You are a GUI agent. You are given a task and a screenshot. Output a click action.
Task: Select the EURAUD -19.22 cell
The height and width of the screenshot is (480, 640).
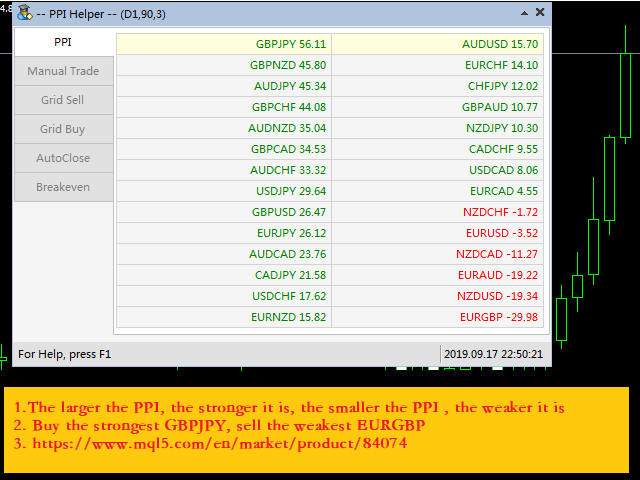tap(438, 276)
